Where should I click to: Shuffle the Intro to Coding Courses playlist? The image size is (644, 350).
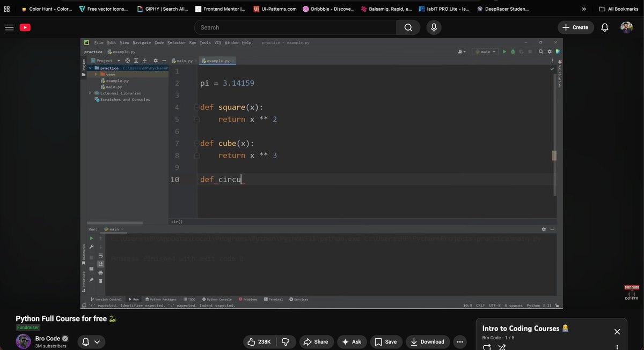(501, 347)
